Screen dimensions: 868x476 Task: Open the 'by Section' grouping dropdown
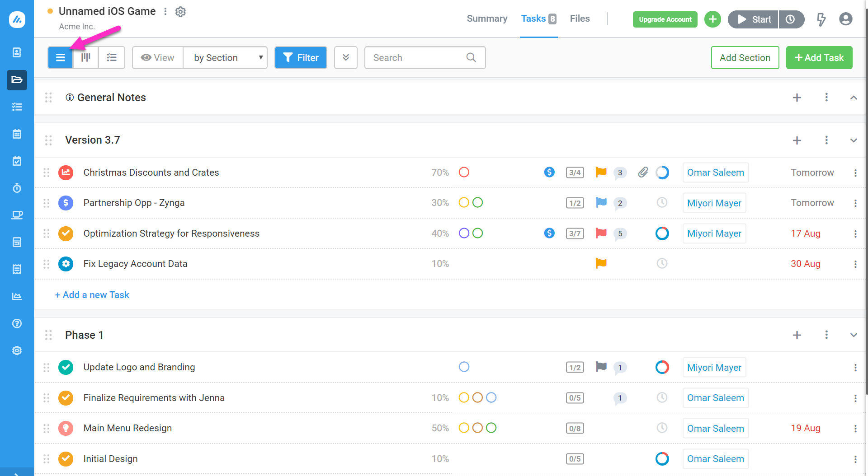pos(225,57)
